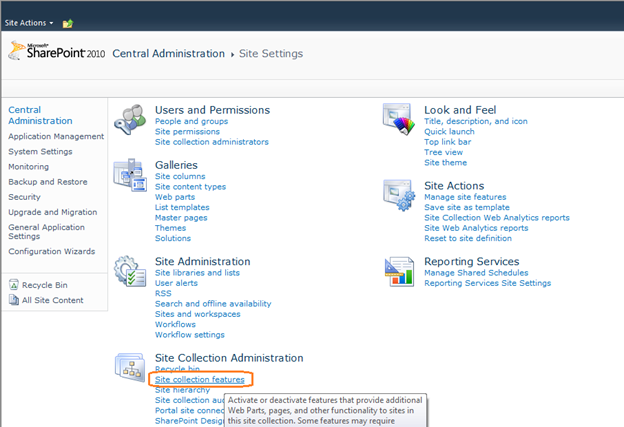Open Site collection administrators link

click(212, 142)
